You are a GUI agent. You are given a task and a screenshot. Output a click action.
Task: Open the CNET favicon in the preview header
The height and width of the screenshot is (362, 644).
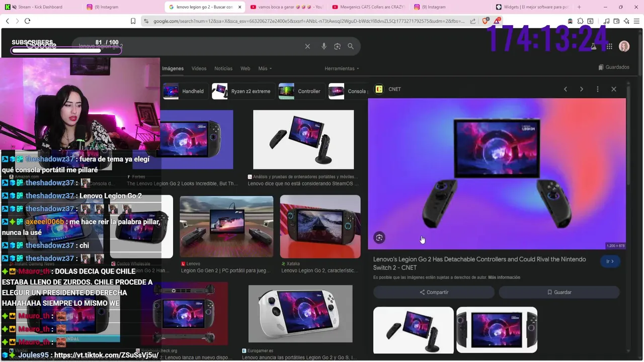379,89
